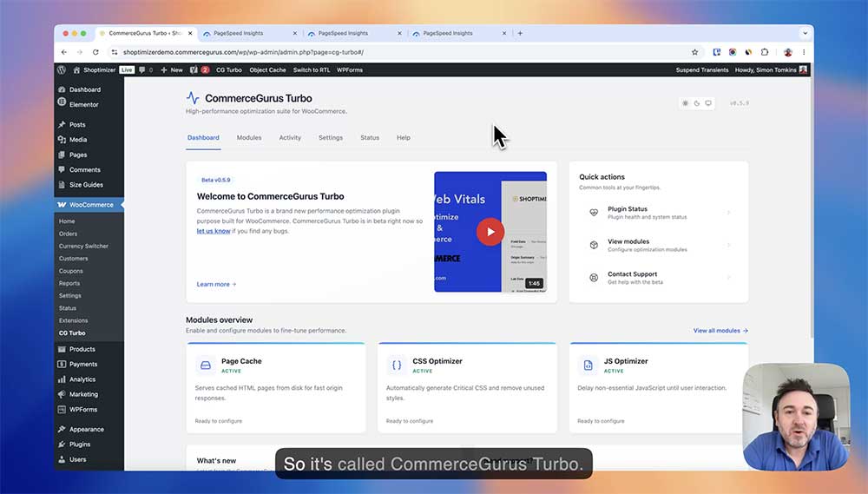Play the welcome video

(x=490, y=232)
